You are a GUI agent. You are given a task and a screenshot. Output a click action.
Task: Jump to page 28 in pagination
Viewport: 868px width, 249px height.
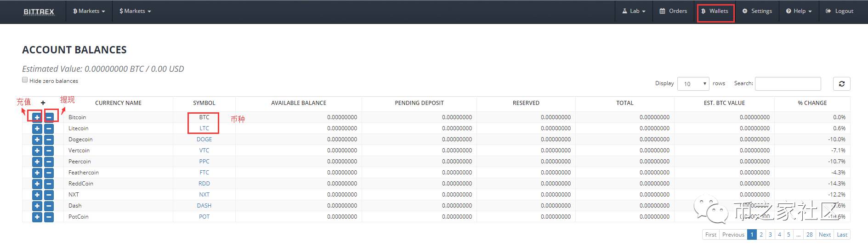(809, 235)
